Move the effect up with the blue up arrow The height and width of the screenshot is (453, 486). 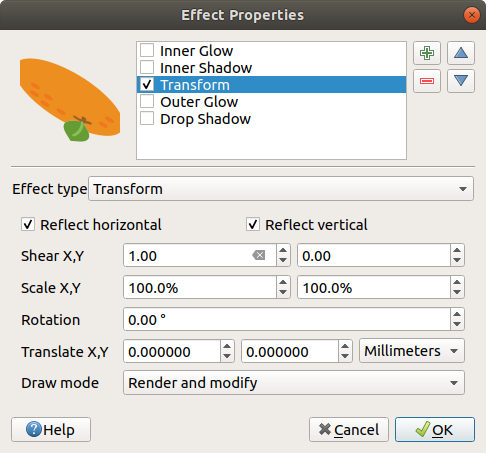461,53
